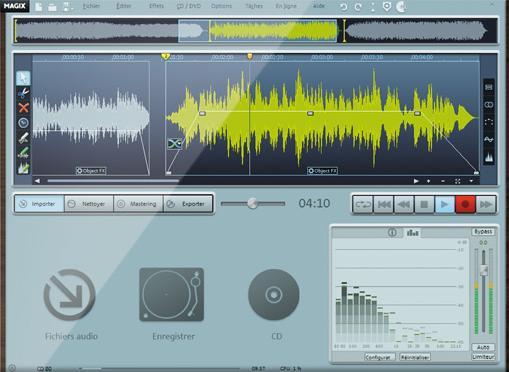Open Object FX on the yellow audio object

click(322, 171)
